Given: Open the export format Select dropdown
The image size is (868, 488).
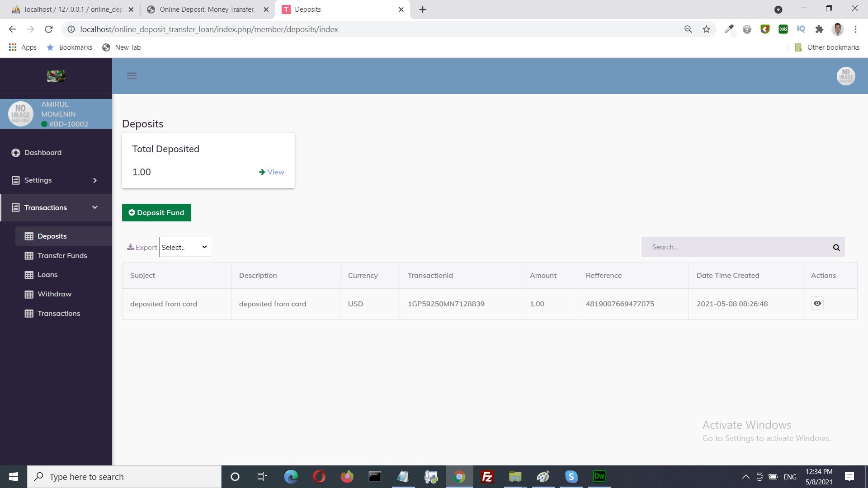Looking at the screenshot, I should (x=184, y=247).
